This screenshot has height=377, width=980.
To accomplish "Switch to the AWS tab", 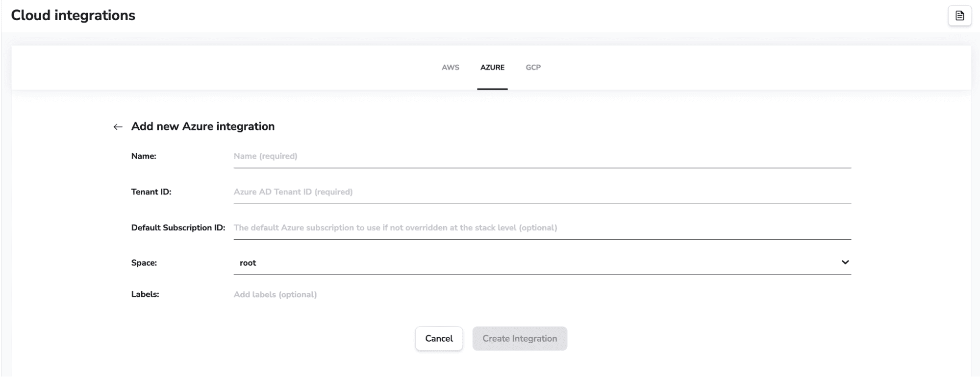I will [450, 68].
